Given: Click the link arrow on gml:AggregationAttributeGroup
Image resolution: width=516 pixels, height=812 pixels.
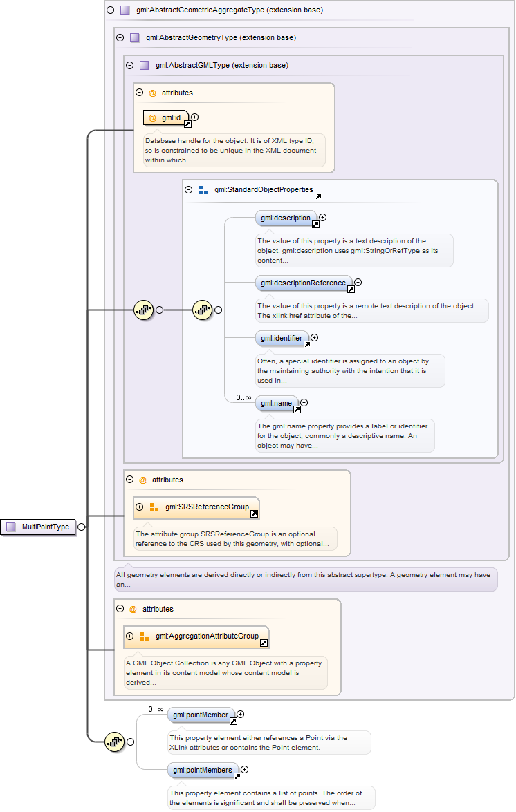Looking at the screenshot, I should pos(264,643).
